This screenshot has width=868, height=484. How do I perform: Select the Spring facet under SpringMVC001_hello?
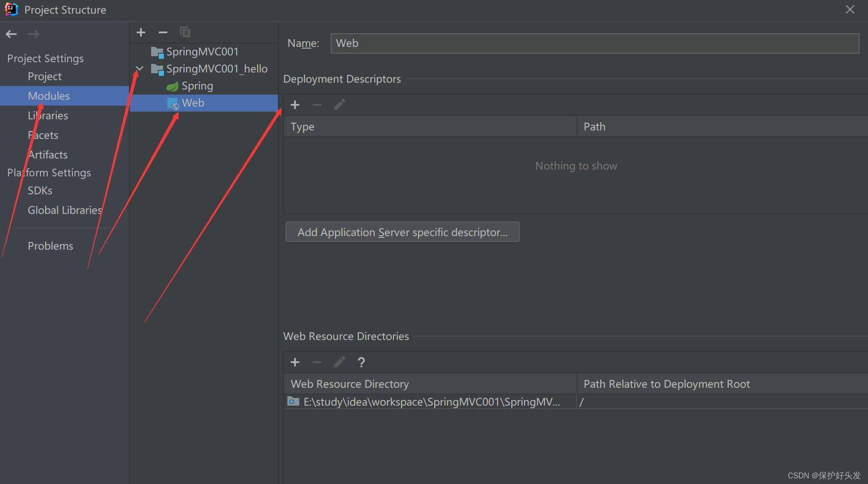(197, 86)
